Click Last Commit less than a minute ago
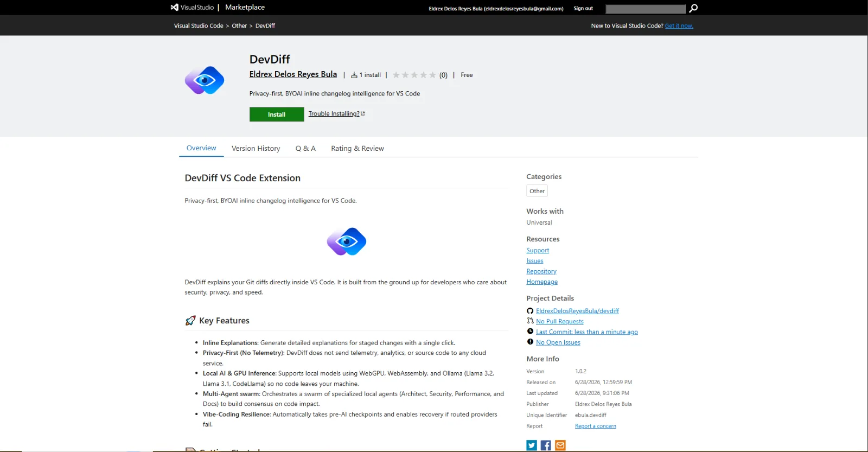This screenshot has height=452, width=868. coord(587,332)
